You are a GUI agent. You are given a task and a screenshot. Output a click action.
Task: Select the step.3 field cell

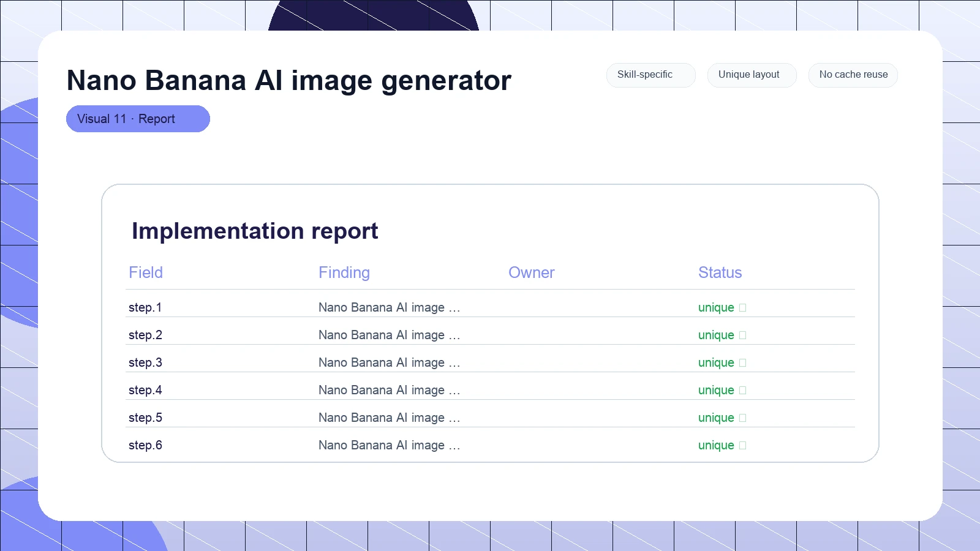[x=145, y=362]
